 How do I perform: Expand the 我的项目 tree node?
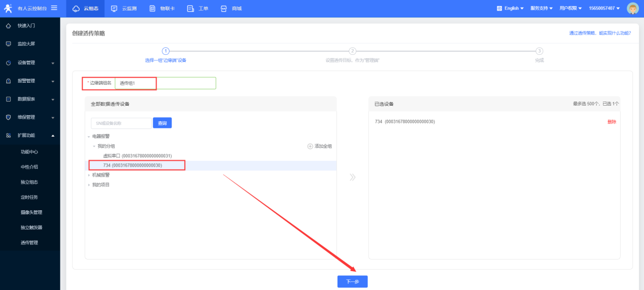(89, 185)
